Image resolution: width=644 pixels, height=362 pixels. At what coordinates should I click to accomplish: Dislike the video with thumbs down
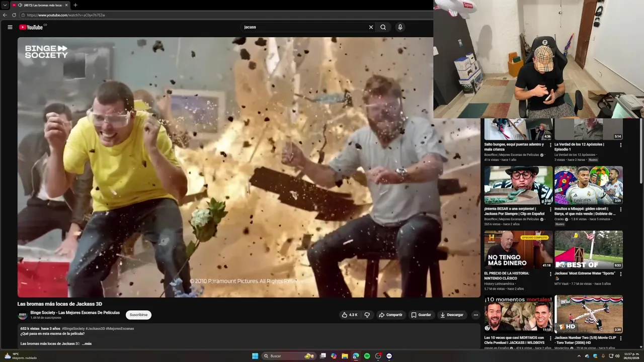[367, 315]
